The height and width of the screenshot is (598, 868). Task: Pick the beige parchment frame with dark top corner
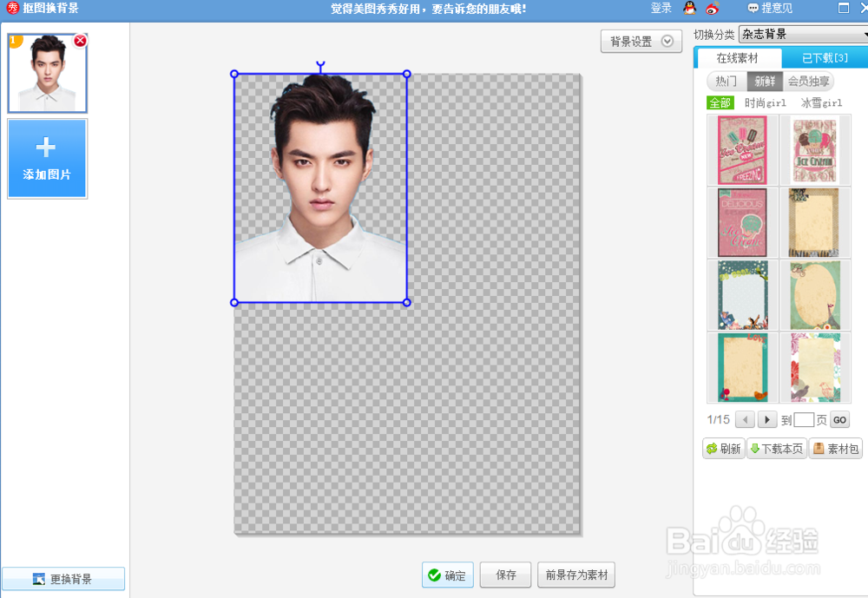click(x=814, y=222)
